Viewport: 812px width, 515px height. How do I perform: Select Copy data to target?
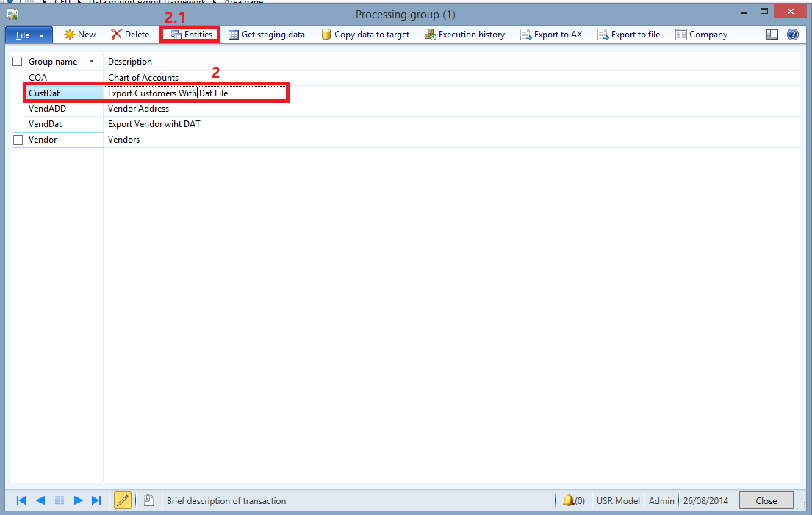[x=365, y=34]
